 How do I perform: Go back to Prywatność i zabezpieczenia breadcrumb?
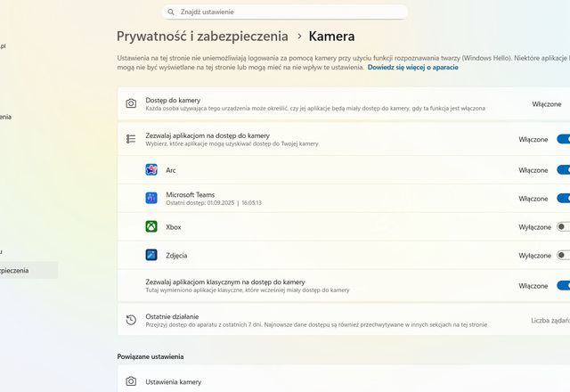(202, 37)
